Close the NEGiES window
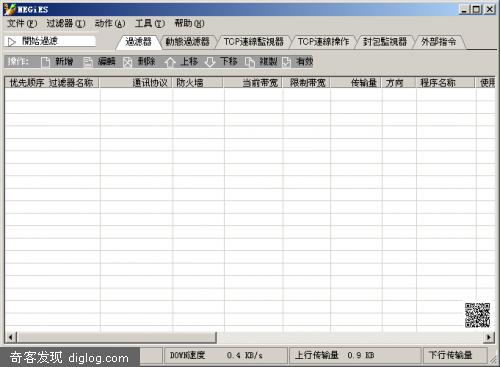This screenshot has height=367, width=500. click(x=490, y=9)
